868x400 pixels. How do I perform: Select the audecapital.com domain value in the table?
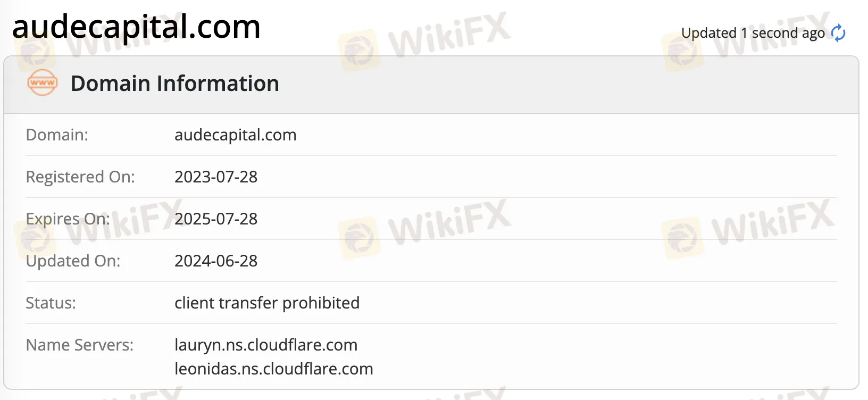click(235, 135)
